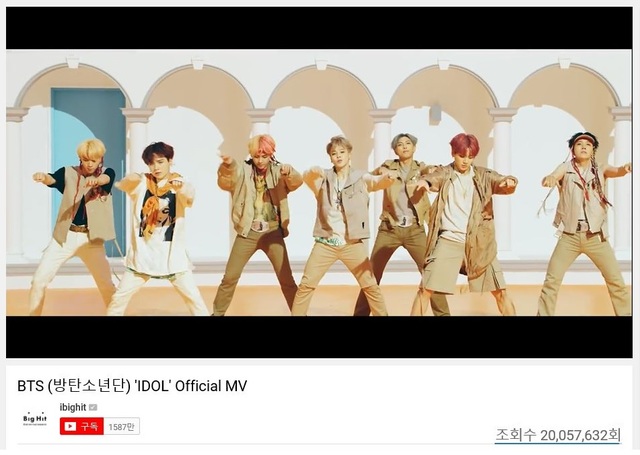640x455 pixels.
Task: Click the dancer wearing a cap at far right
Action: coord(584,224)
